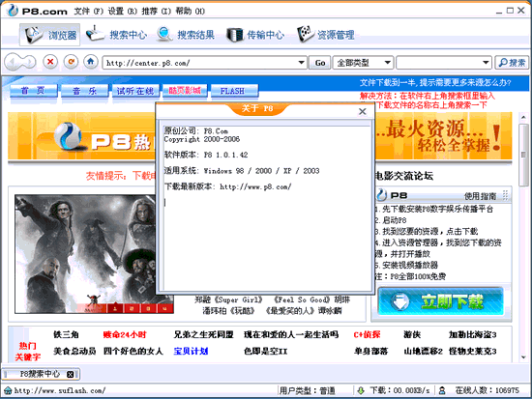Image resolution: width=532 pixels, height=399 pixels.
Task: Click the P8.com logo icon in title bar
Action: pyautogui.click(x=13, y=11)
